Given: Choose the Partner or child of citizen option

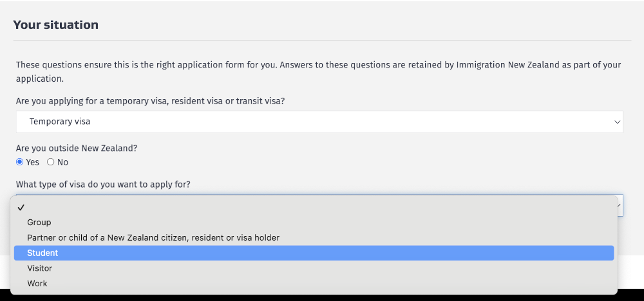Looking at the screenshot, I should tap(153, 238).
